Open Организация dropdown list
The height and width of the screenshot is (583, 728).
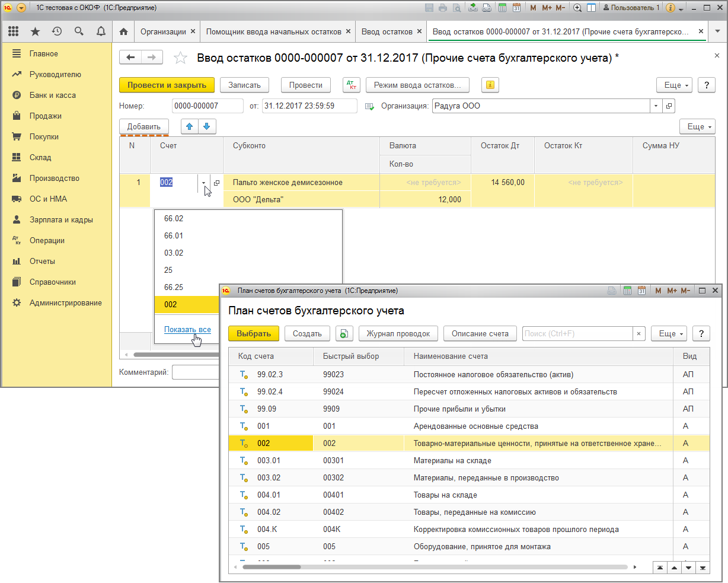click(x=656, y=106)
